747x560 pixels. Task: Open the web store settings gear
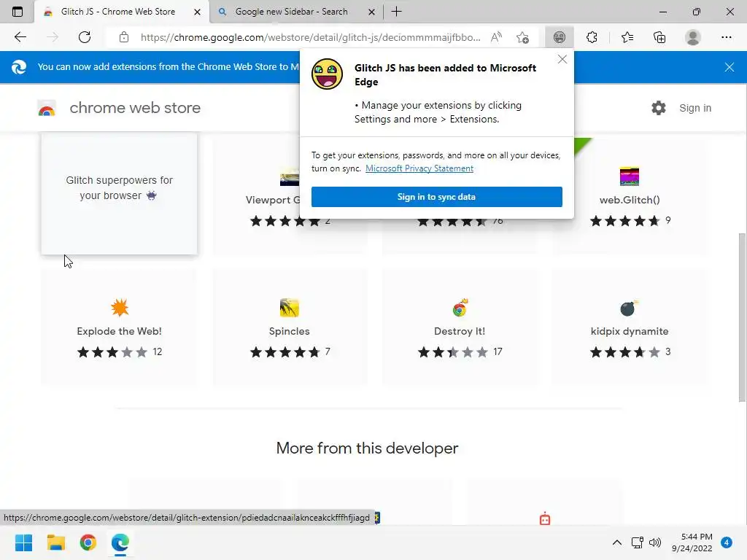(x=659, y=108)
